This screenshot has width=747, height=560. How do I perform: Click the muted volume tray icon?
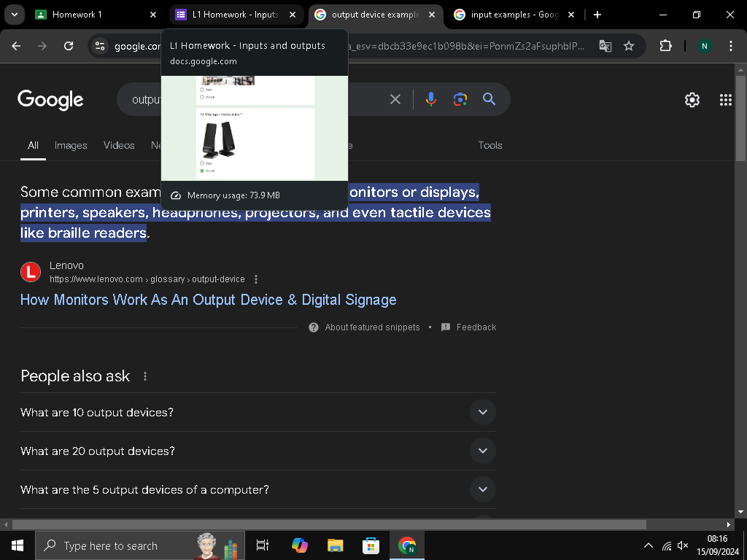pos(683,545)
